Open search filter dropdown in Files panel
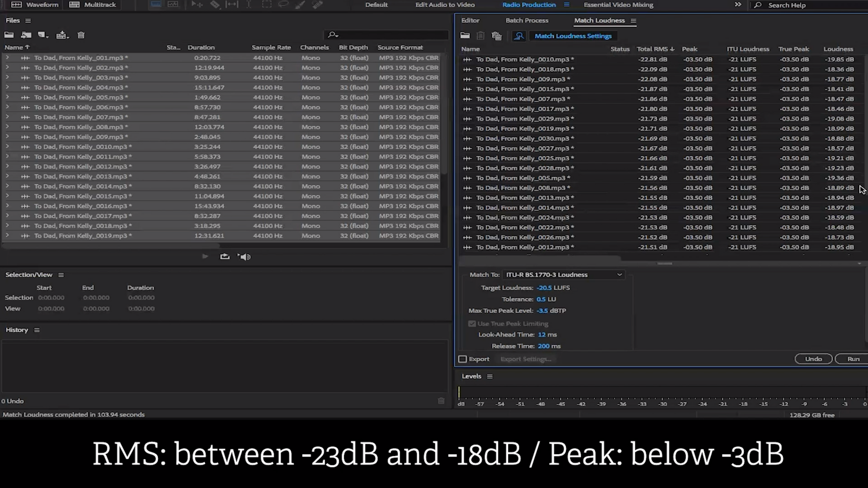Image resolution: width=868 pixels, height=488 pixels. pos(333,35)
